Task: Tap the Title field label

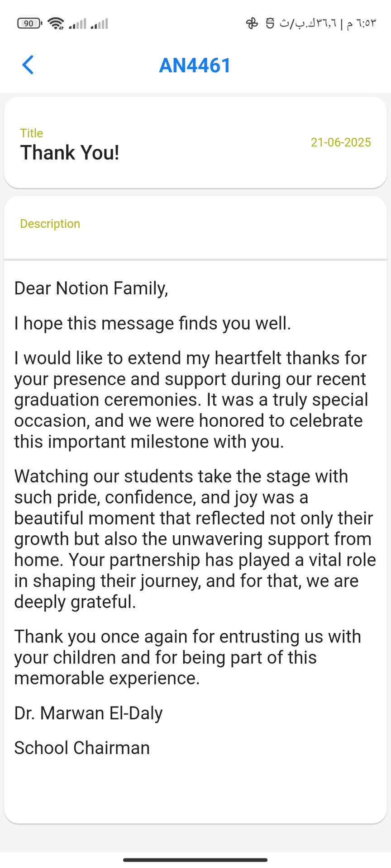Action: (x=32, y=133)
